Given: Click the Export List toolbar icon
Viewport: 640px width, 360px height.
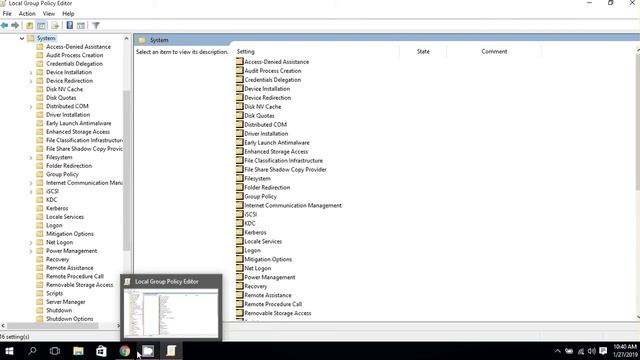Looking at the screenshot, I should (55, 26).
